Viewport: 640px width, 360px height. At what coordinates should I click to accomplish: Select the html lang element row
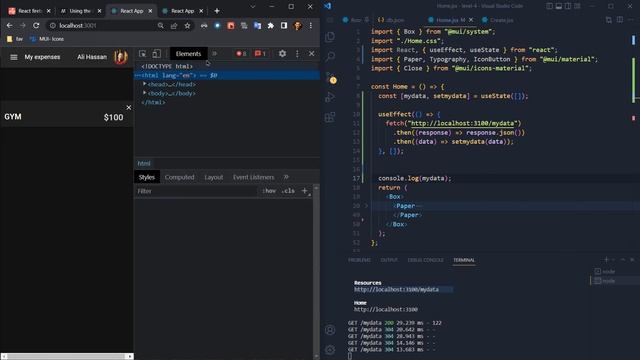point(227,76)
